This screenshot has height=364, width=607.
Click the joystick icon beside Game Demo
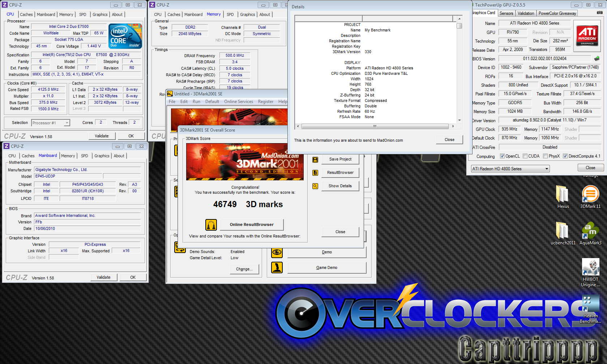coord(277,267)
